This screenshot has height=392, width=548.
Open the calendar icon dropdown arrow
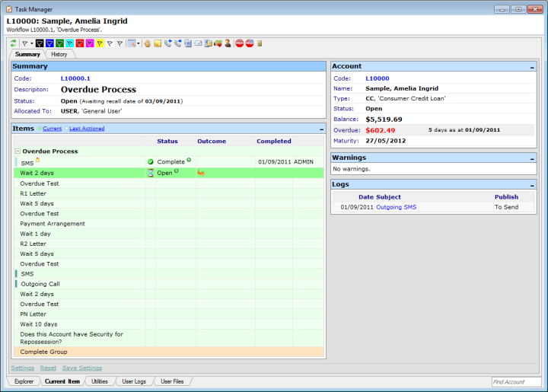139,43
